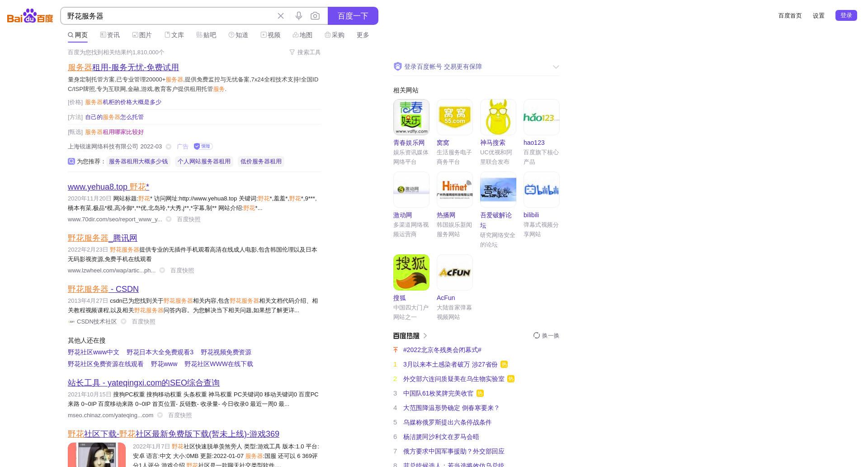The height and width of the screenshot is (467, 868).
Task: Open 设置 in the header
Action: coord(819,16)
